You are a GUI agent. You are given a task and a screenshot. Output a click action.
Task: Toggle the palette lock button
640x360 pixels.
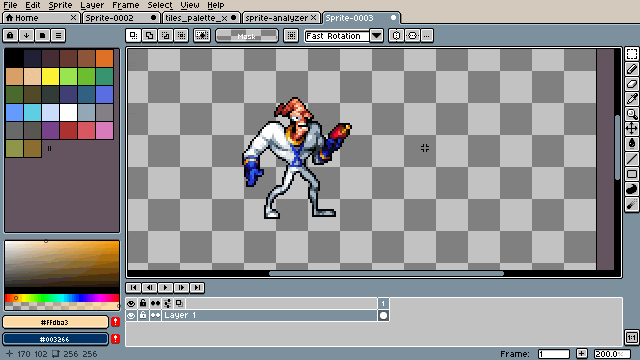coord(10,36)
